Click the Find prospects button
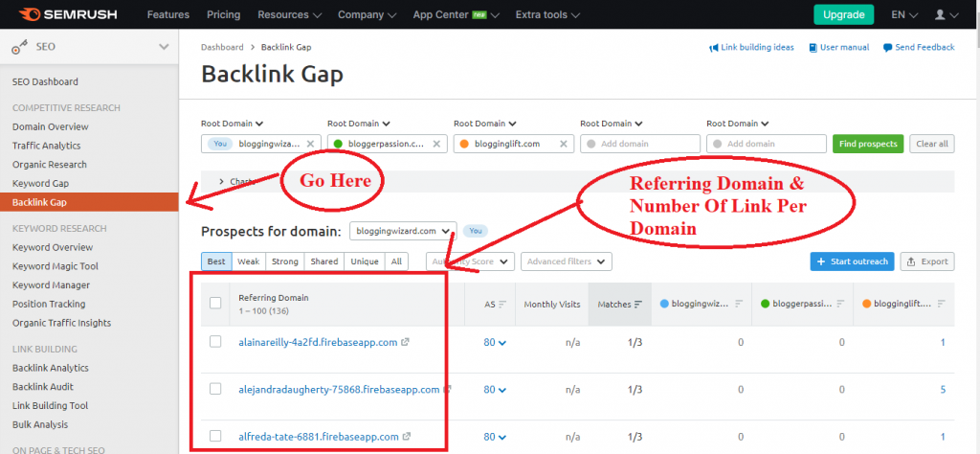 868,144
